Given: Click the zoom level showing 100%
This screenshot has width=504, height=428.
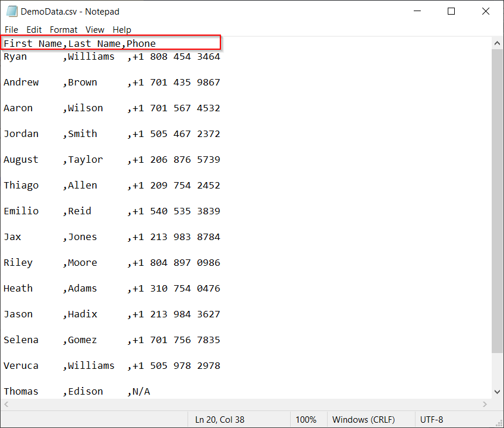Looking at the screenshot, I should (308, 419).
